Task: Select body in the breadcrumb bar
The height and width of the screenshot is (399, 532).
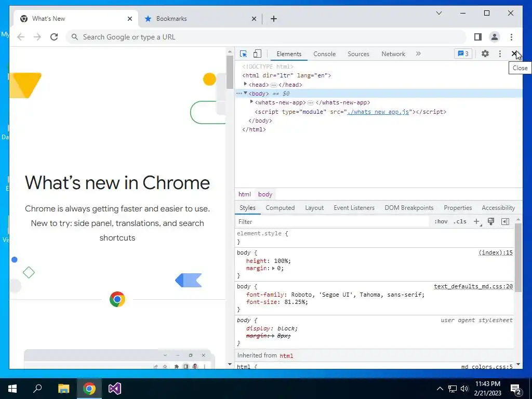Action: tap(265, 194)
